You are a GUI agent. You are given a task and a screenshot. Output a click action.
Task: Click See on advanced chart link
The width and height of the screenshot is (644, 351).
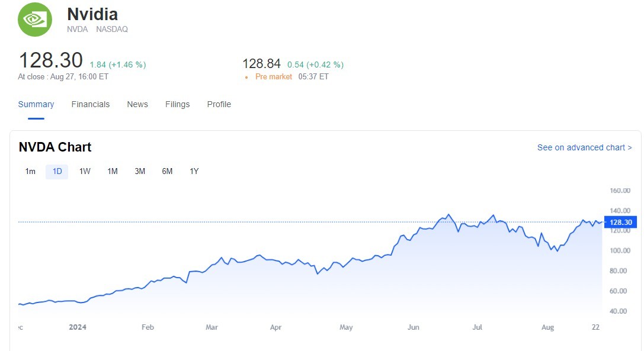(584, 147)
